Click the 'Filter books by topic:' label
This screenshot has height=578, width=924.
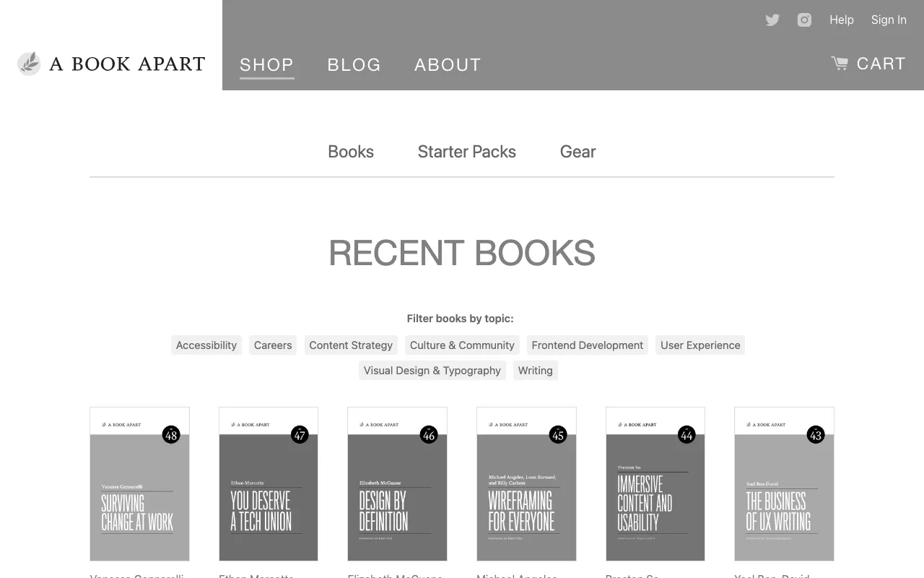[461, 319]
